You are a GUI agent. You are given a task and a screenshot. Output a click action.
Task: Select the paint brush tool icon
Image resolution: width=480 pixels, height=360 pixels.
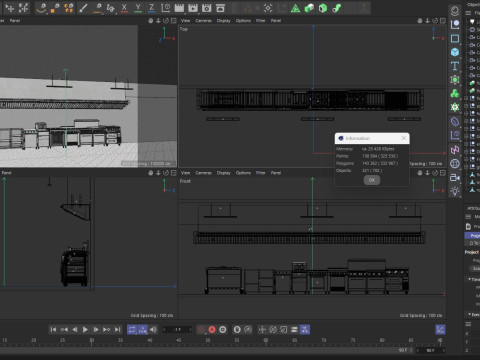coord(83,8)
